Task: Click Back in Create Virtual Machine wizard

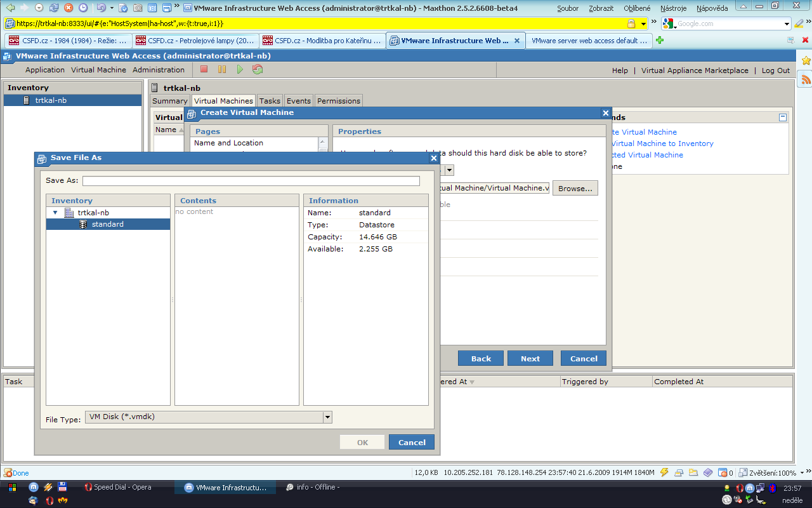Action: 481,358
